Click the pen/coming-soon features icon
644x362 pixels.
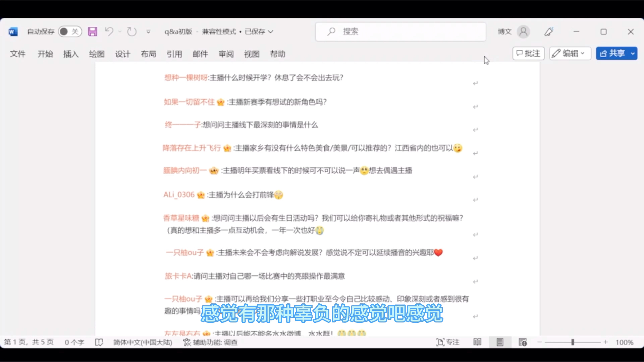pyautogui.click(x=549, y=32)
